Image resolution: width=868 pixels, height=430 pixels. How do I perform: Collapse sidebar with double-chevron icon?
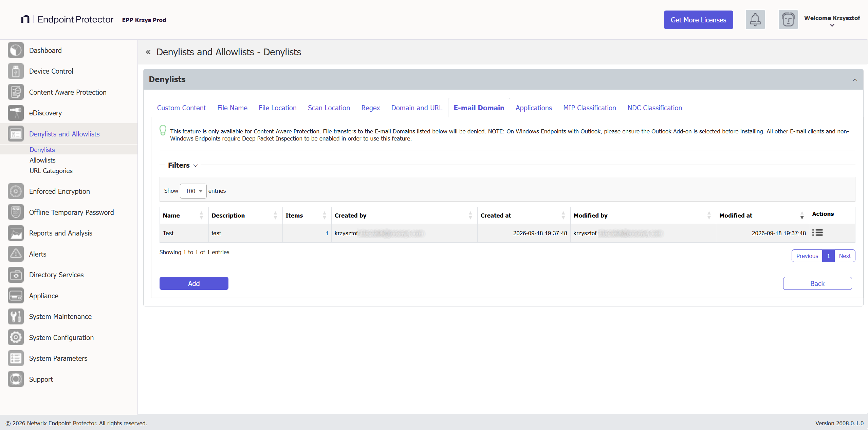click(148, 52)
